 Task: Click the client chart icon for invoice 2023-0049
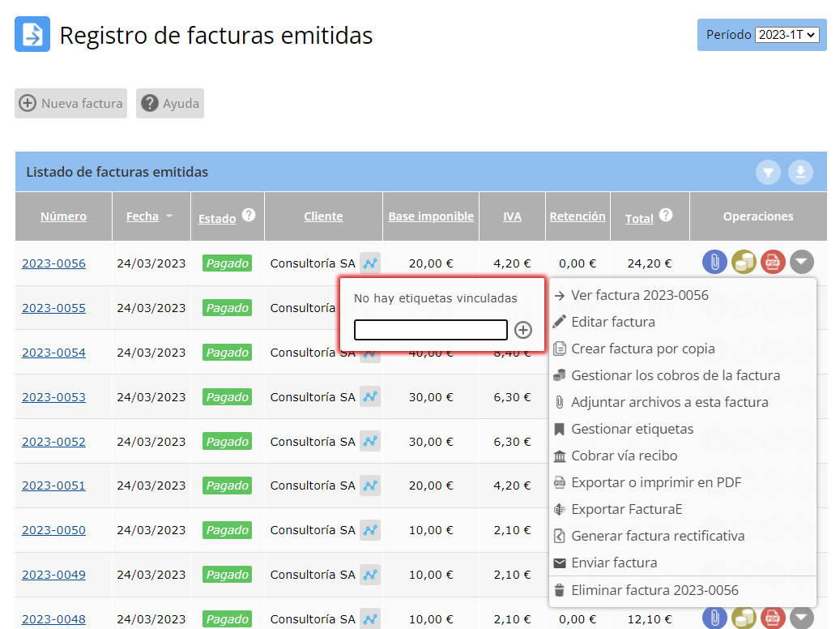[x=370, y=575]
